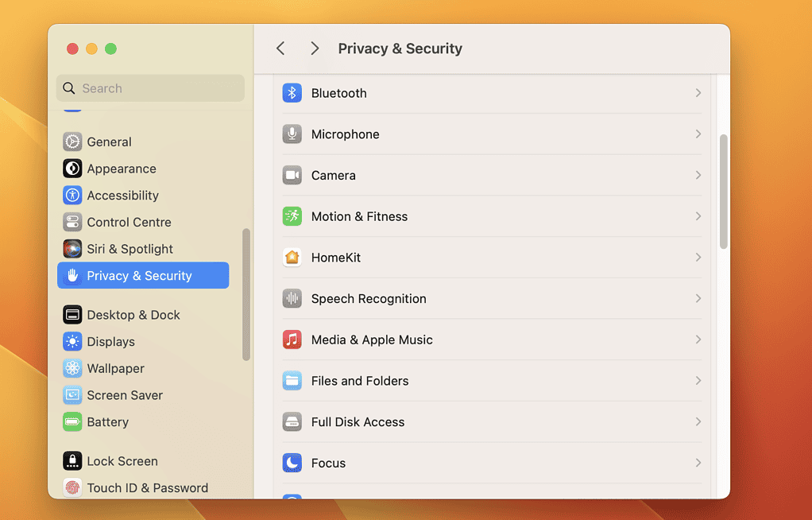Open Camera privacy via its icon
The height and width of the screenshot is (520, 812).
tap(292, 175)
